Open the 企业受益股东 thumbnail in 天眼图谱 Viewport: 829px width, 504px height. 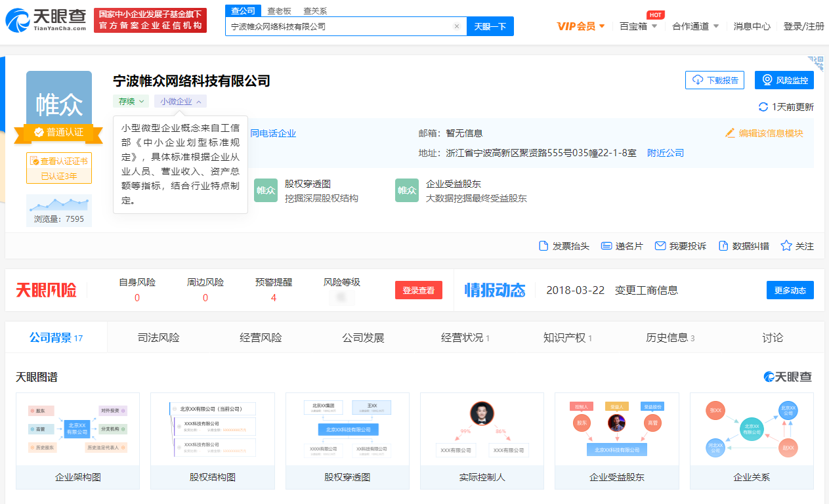[617, 441]
